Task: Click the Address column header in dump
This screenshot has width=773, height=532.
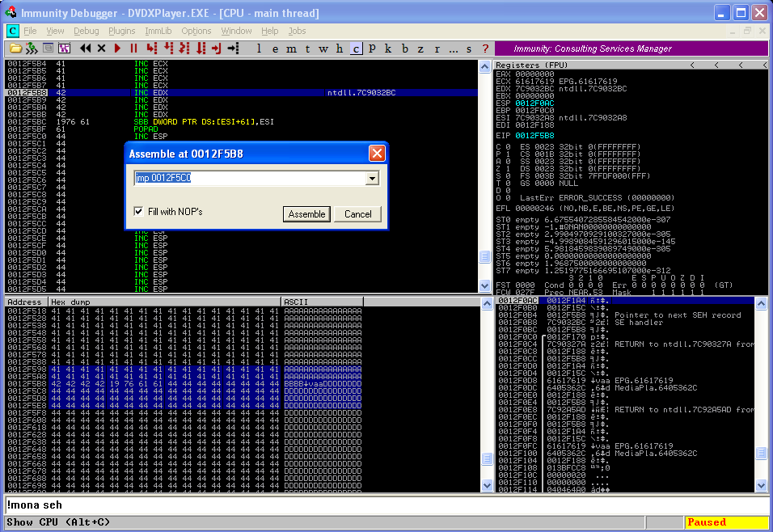Action: [x=26, y=302]
